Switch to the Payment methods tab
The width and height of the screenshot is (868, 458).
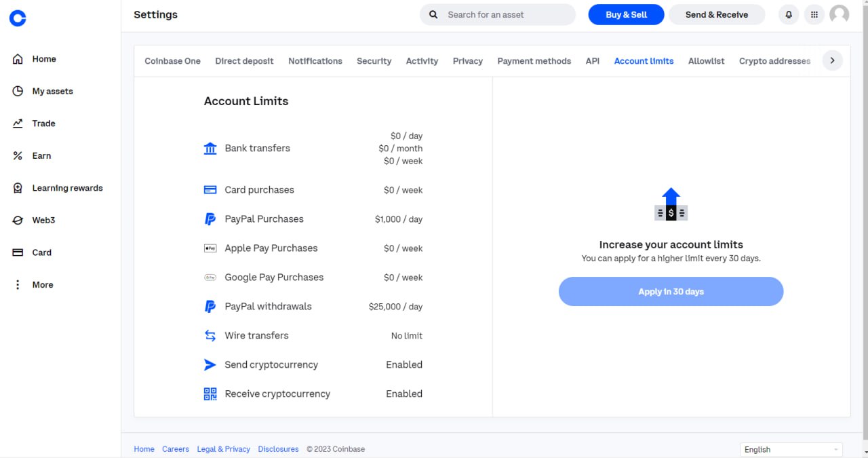(534, 61)
